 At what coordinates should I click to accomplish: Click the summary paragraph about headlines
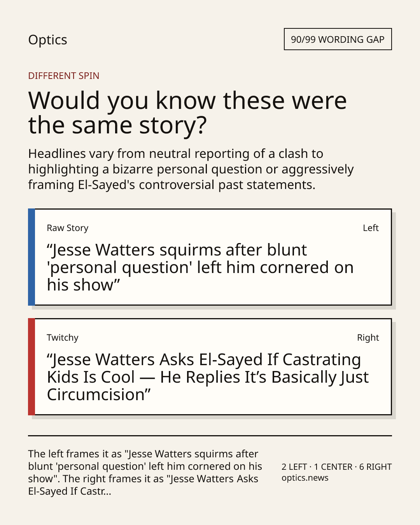pyautogui.click(x=191, y=169)
